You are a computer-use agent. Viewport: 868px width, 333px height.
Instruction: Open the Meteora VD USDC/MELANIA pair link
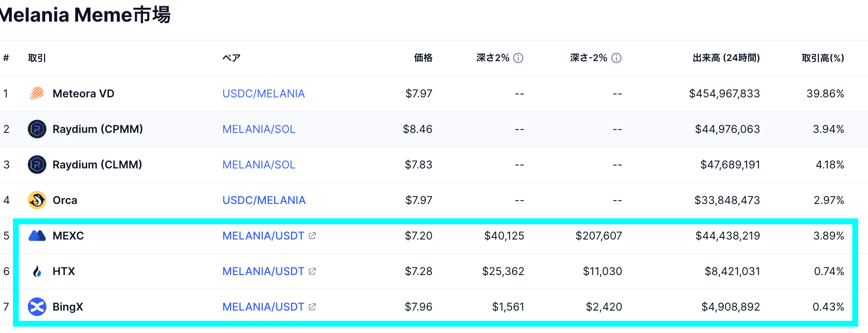[264, 93]
